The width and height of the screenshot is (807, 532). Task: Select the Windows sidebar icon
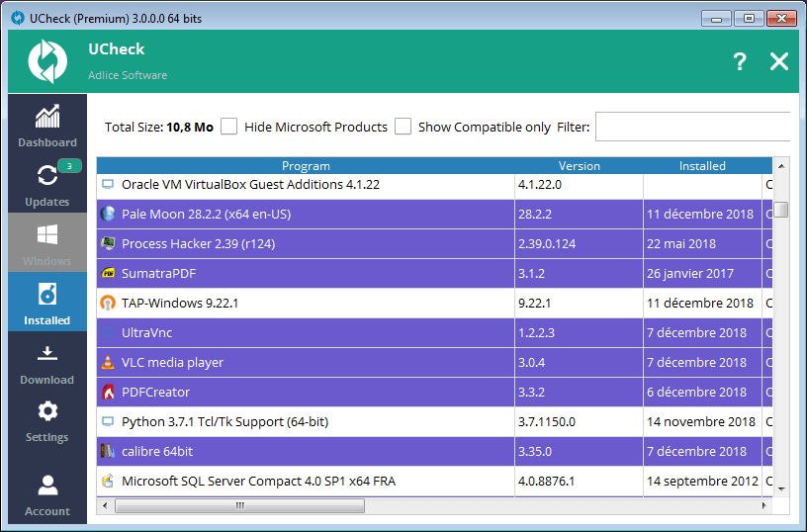[x=46, y=235]
